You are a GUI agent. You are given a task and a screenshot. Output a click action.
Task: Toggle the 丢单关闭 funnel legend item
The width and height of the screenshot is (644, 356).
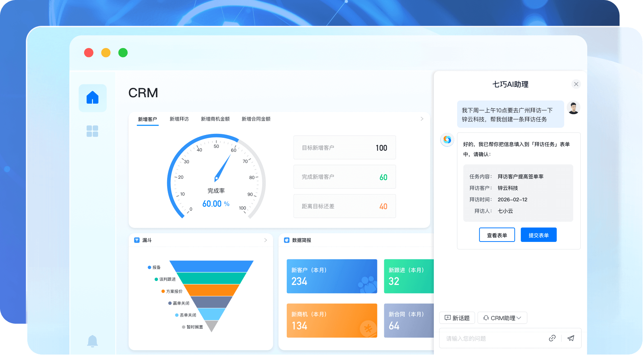pos(185,315)
